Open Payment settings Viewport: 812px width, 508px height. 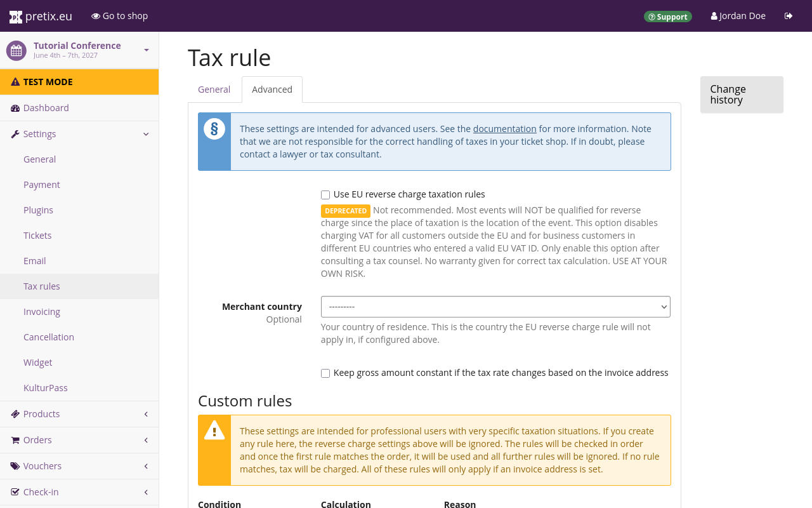coord(79,185)
